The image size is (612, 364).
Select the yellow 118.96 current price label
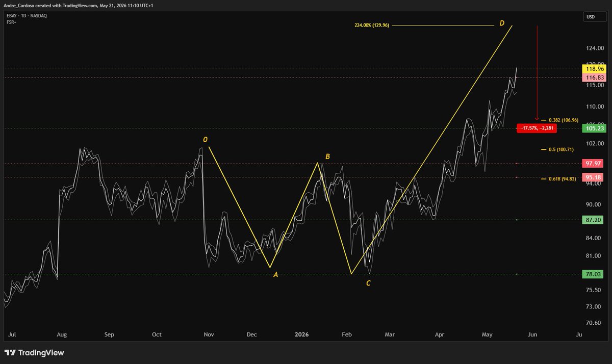coord(595,68)
